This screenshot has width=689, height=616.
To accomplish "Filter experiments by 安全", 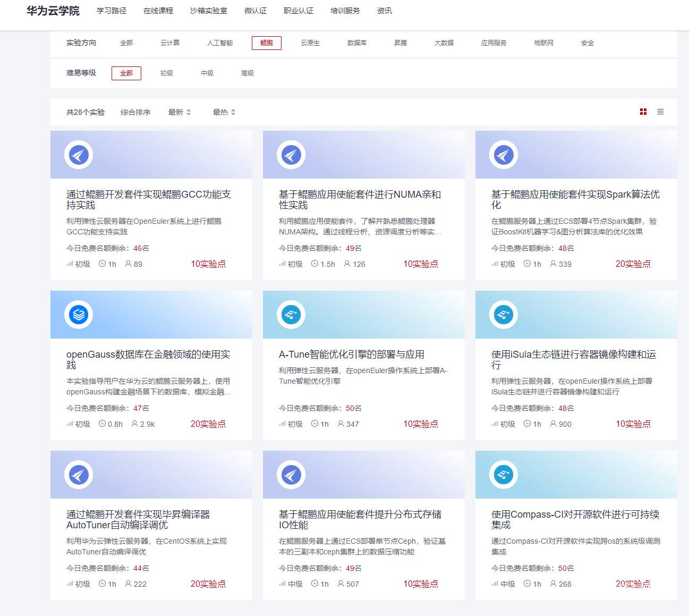I will [588, 43].
